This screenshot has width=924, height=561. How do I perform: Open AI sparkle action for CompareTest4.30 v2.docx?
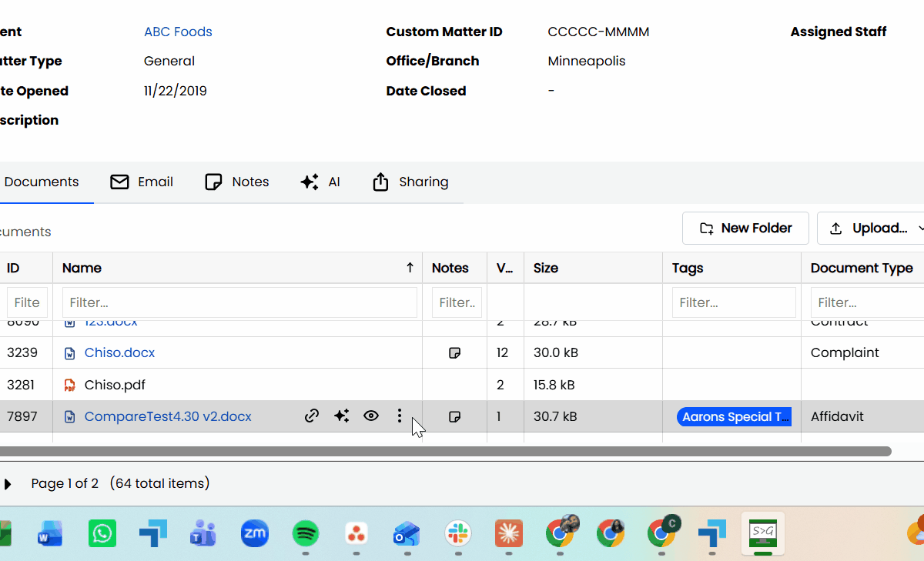(x=341, y=416)
